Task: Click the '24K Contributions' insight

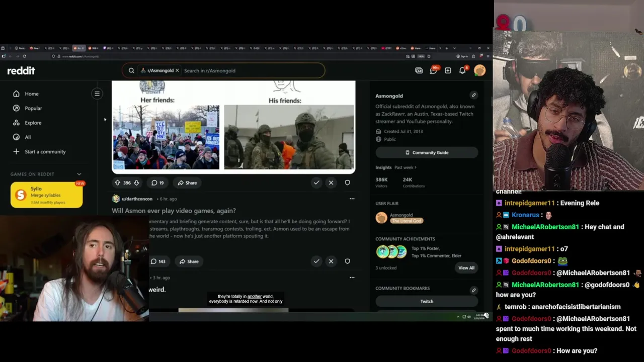Action: click(414, 183)
